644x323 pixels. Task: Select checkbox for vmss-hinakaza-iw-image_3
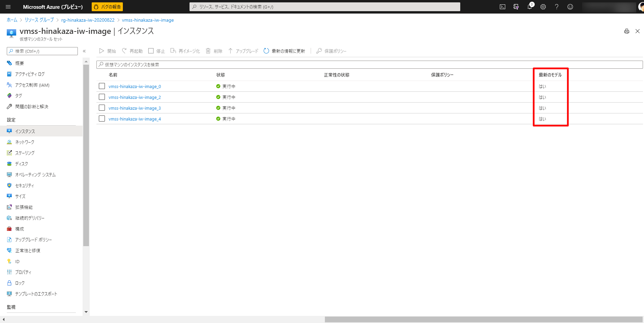[102, 108]
